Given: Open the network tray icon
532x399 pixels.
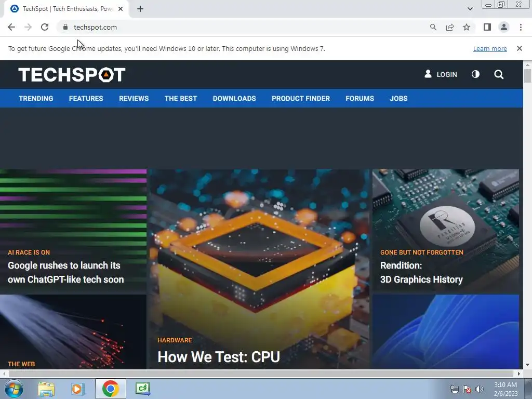Looking at the screenshot, I should tap(454, 390).
